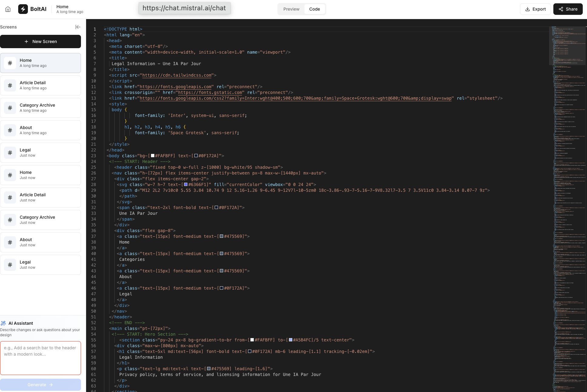Image resolution: width=587 pixels, height=392 pixels.
Task: Click the home icon in the top bar
Action: coord(8,9)
